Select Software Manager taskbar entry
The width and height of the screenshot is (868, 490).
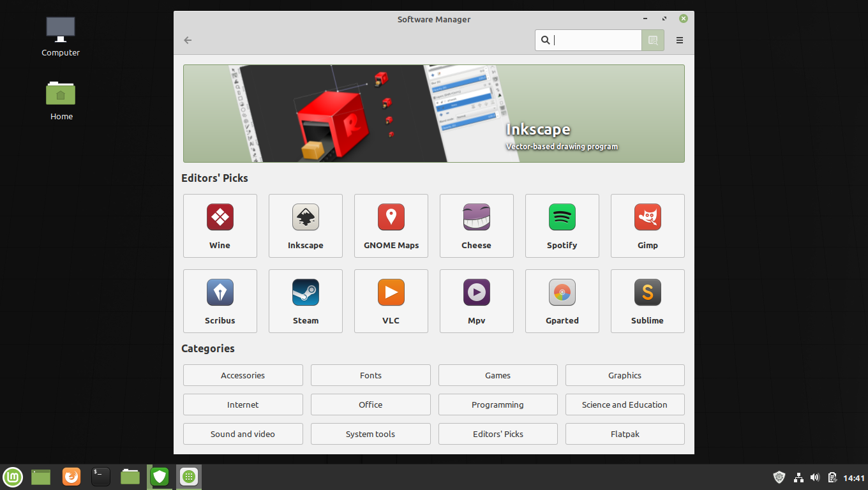click(188, 477)
